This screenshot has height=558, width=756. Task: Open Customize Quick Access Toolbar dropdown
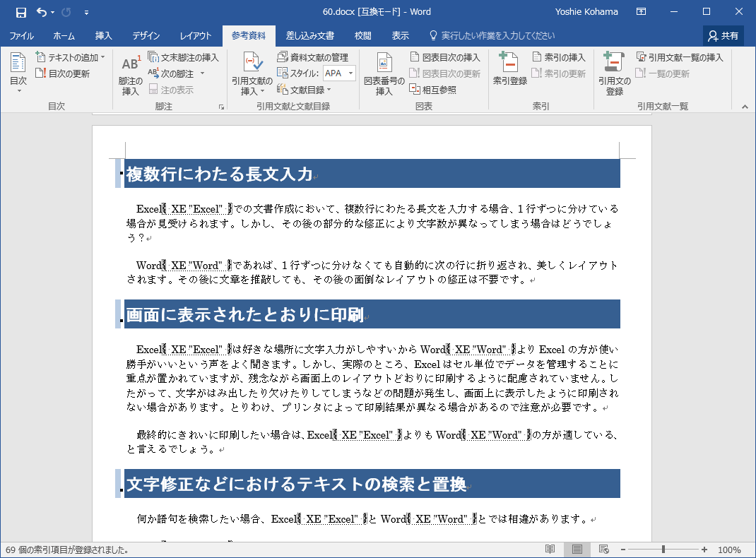(86, 13)
